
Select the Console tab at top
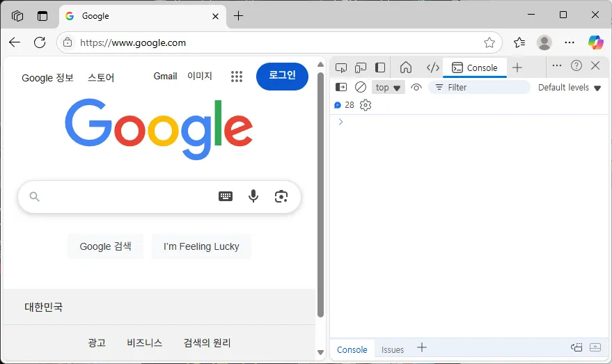475,68
